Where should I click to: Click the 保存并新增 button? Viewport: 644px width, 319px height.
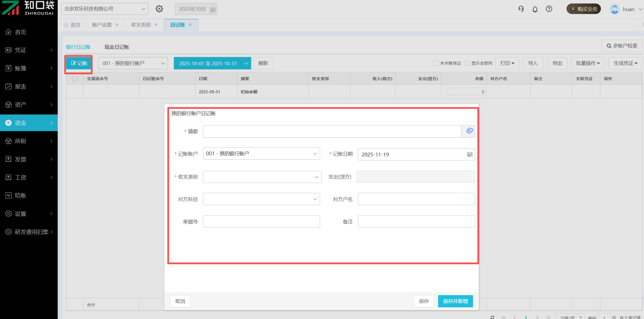click(455, 301)
